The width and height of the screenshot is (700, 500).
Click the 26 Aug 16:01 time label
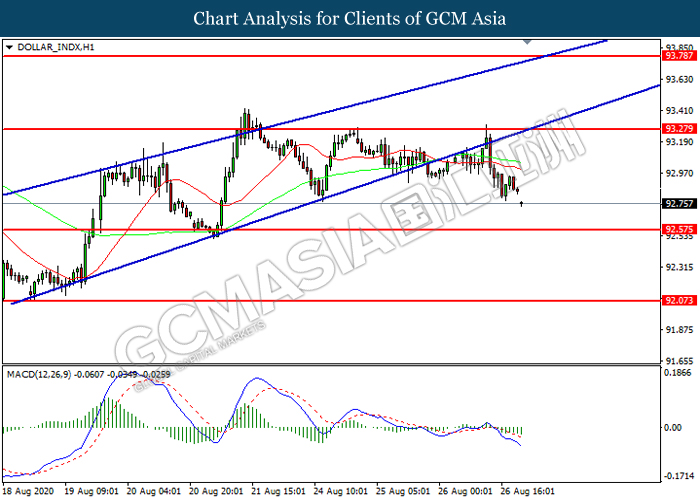528,491
